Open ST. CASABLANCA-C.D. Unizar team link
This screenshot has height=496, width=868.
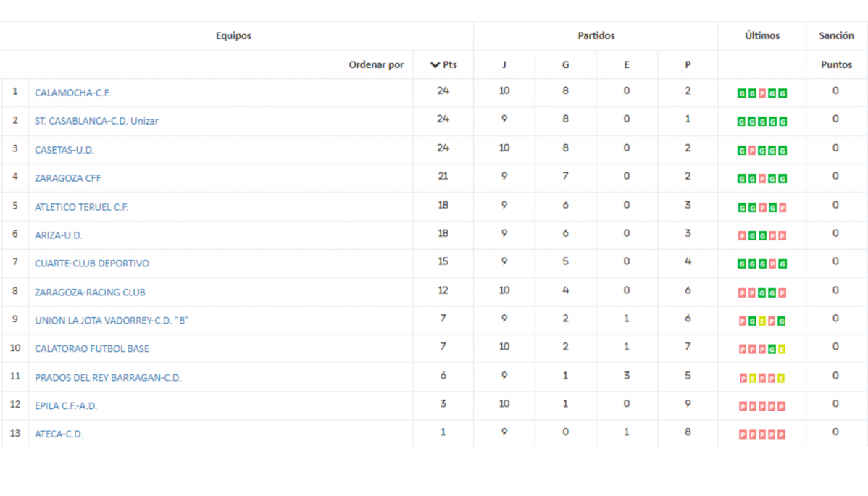tap(96, 121)
